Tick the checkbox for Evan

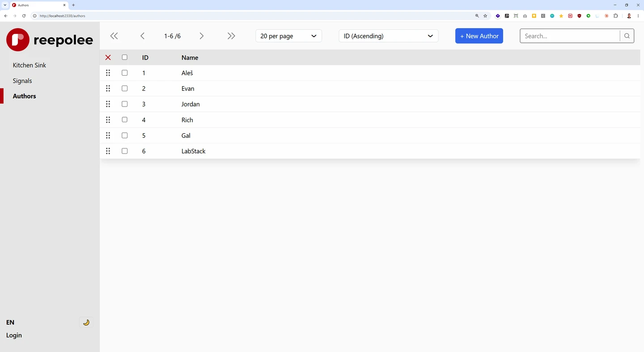(124, 89)
